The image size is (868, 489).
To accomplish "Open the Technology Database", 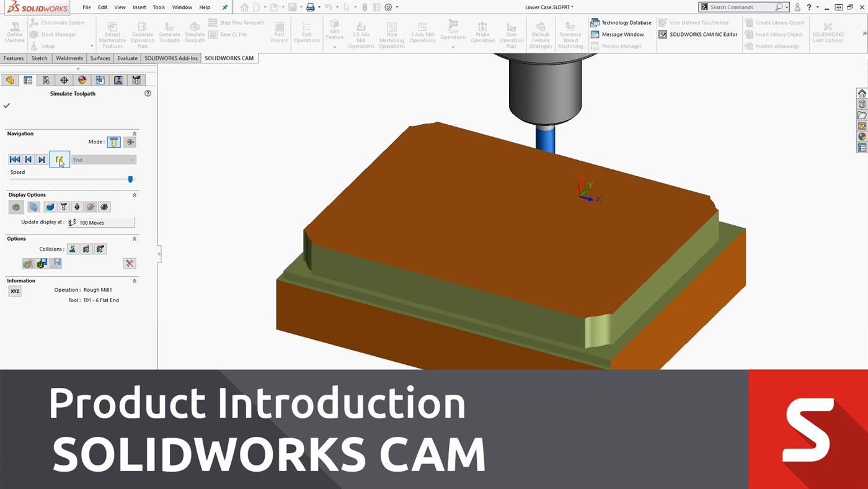I will (x=621, y=22).
